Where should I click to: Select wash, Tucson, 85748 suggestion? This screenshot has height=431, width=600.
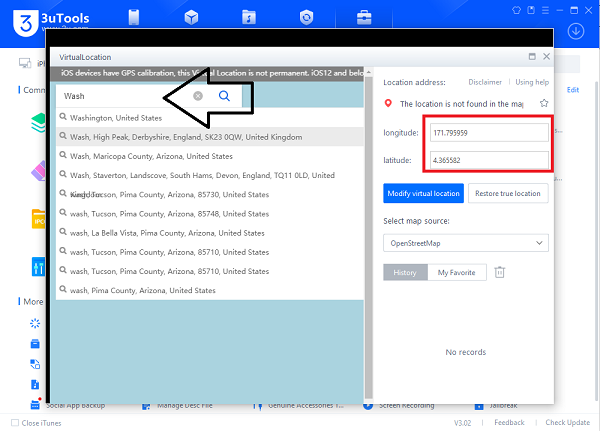point(210,214)
